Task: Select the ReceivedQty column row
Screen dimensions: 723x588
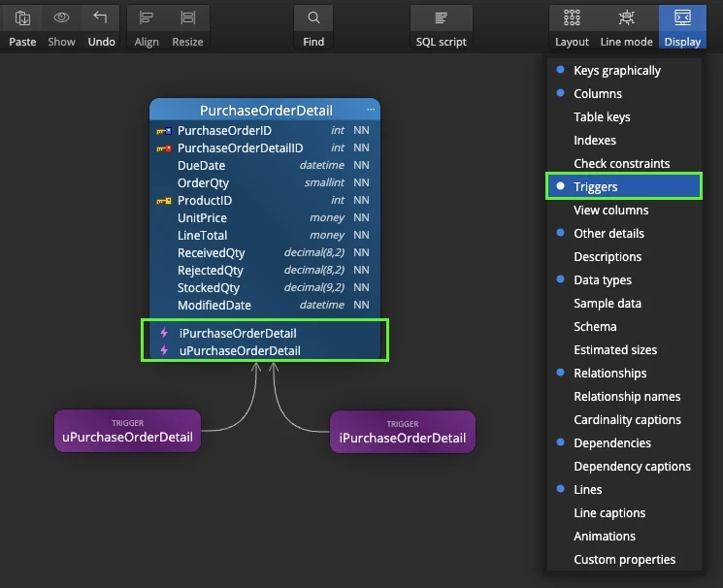Action: [265, 252]
